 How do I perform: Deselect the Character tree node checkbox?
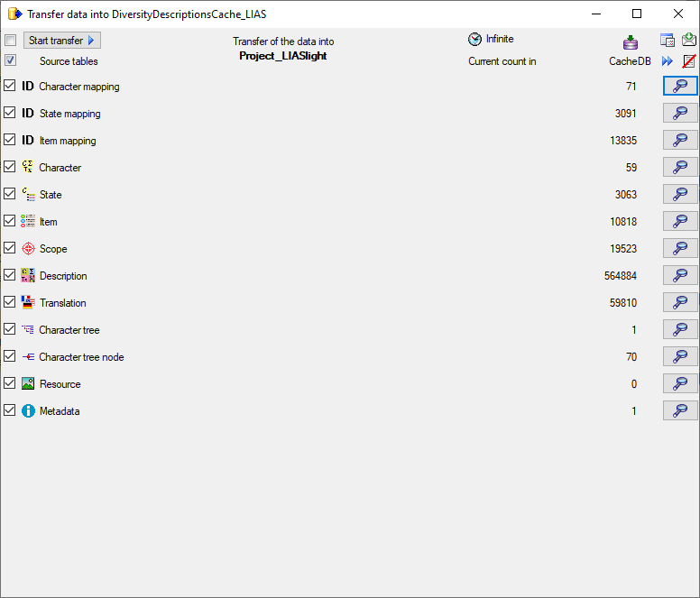(x=10, y=356)
